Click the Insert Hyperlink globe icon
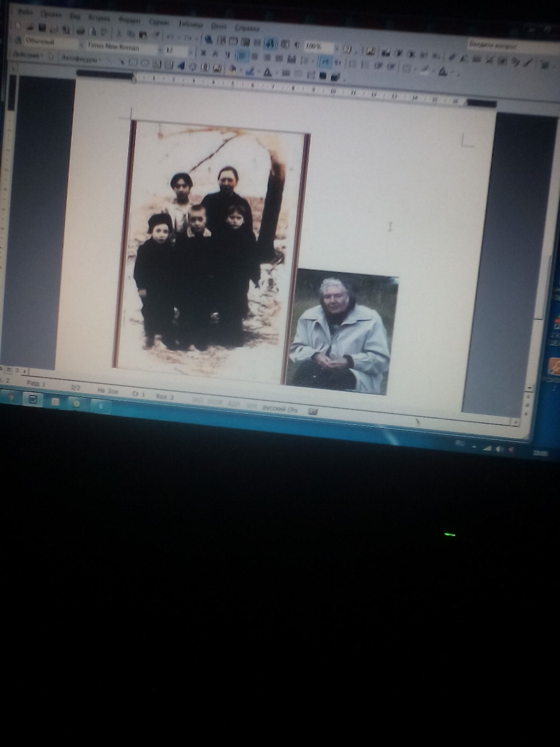The image size is (560, 747). tap(209, 39)
